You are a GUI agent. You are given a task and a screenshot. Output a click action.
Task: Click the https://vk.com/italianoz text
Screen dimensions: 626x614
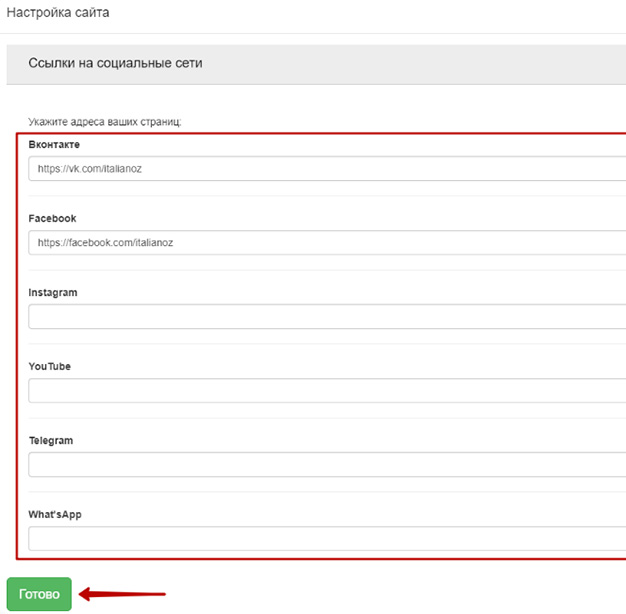90,169
